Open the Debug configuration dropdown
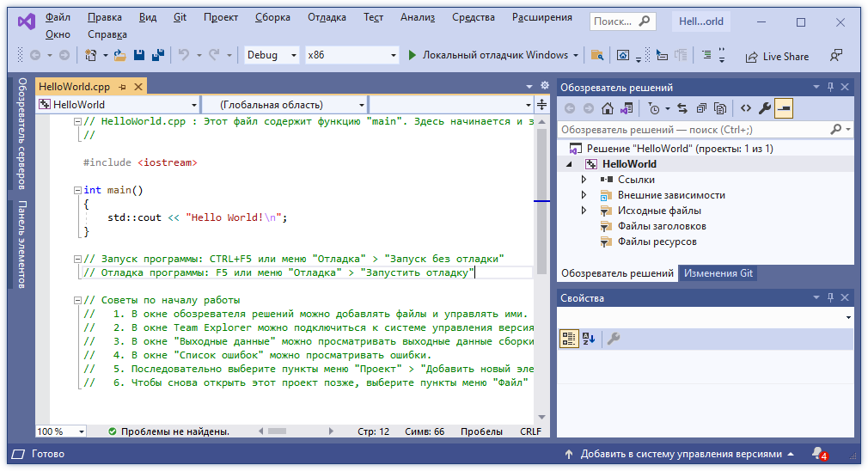 (x=293, y=55)
